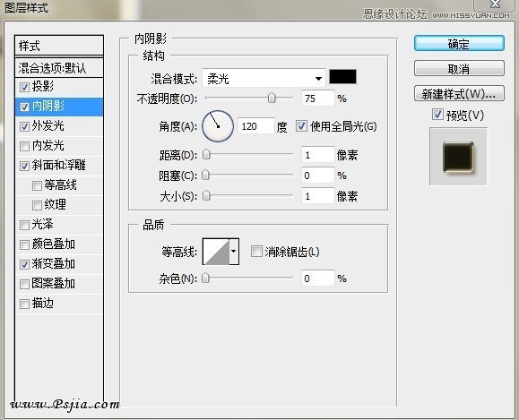
Task: Click the angle value field showing 120
Action: [x=256, y=126]
